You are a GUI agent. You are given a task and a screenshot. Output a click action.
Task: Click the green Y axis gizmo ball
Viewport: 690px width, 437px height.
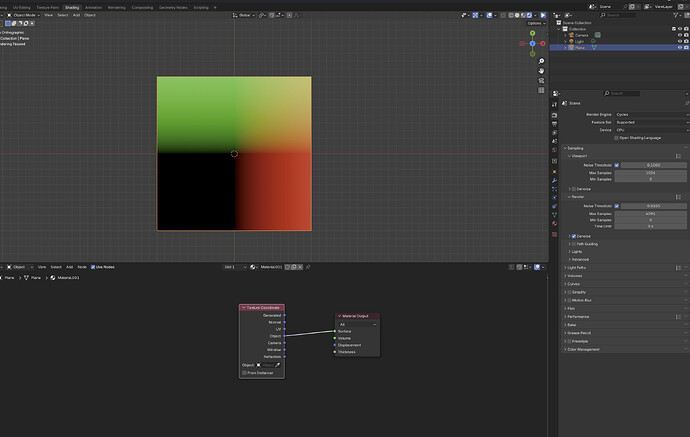(x=532, y=33)
